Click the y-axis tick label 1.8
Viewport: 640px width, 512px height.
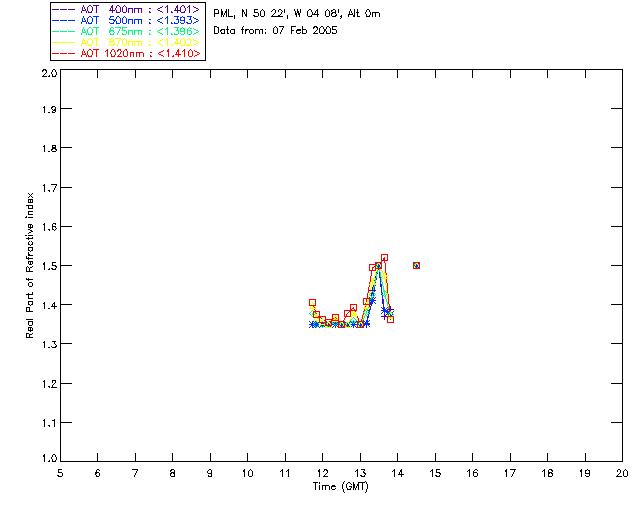[x=49, y=148]
